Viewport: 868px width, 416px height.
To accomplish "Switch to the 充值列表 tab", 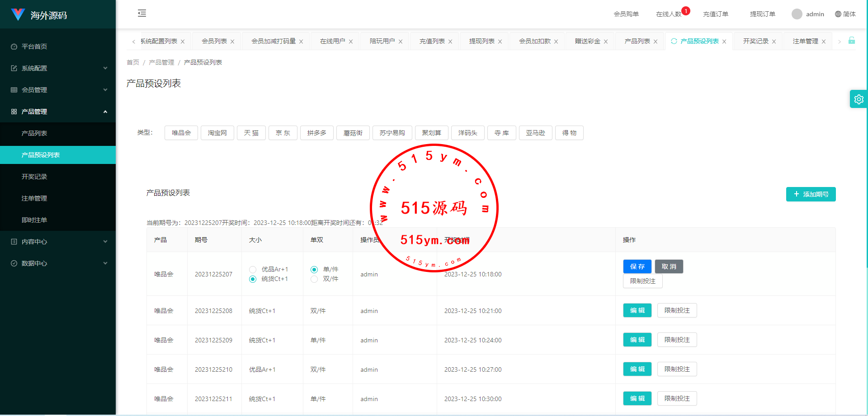I will [x=432, y=41].
